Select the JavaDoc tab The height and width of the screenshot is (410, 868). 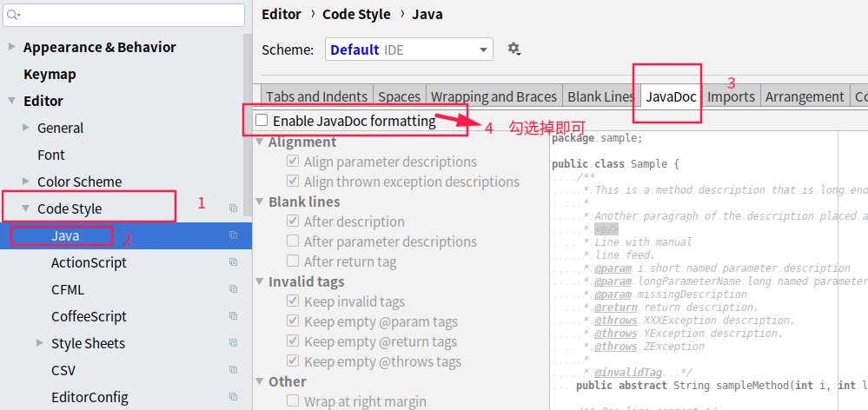pyautogui.click(x=671, y=96)
